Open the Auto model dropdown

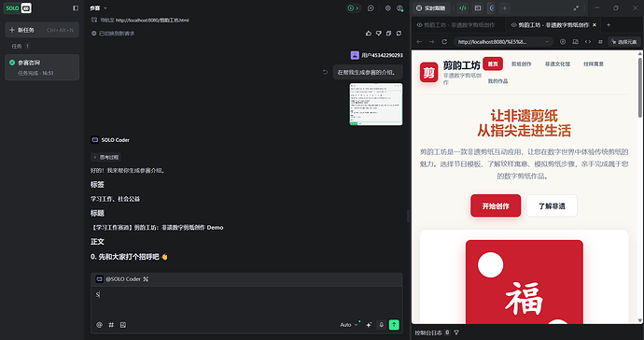pyautogui.click(x=349, y=325)
